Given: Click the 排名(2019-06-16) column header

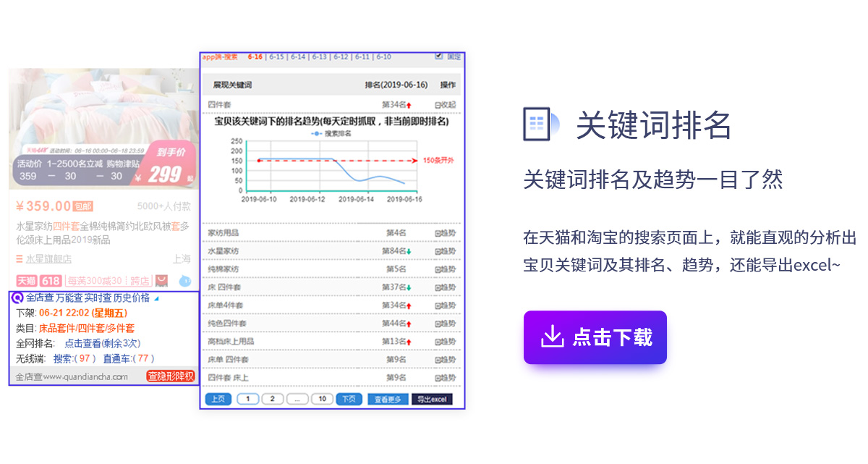Looking at the screenshot, I should click(x=396, y=85).
